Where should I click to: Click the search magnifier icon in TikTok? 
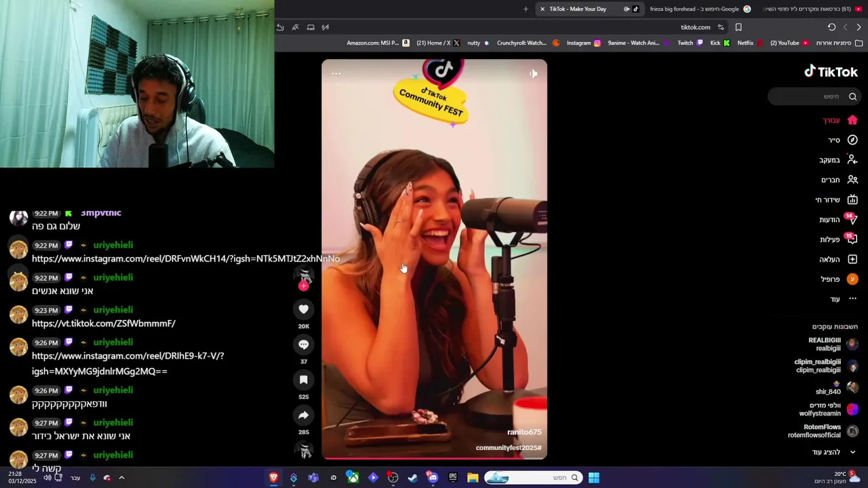(x=853, y=97)
